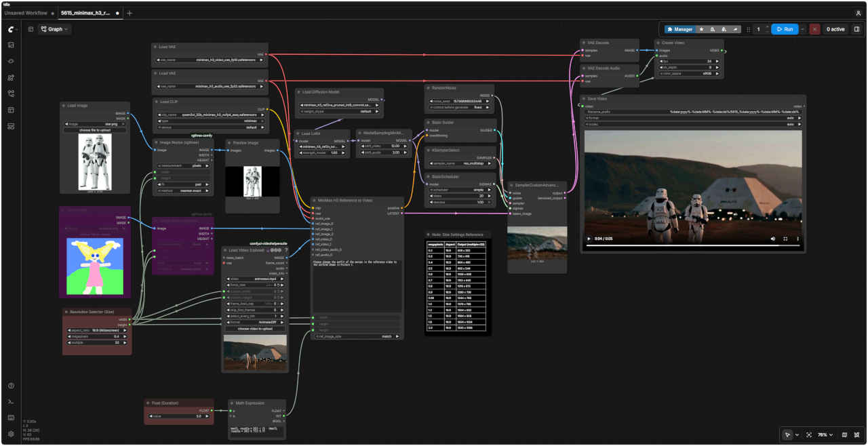Collapse the Create Video node dot
The width and height of the screenshot is (868, 446).
tap(658, 43)
